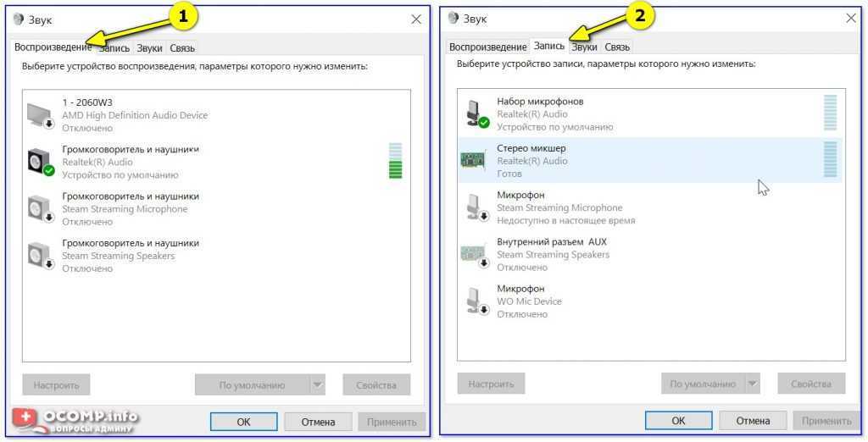This screenshot has height=442, width=868.
Task: Select 'Набор микрофонов' device name
Action: point(540,102)
